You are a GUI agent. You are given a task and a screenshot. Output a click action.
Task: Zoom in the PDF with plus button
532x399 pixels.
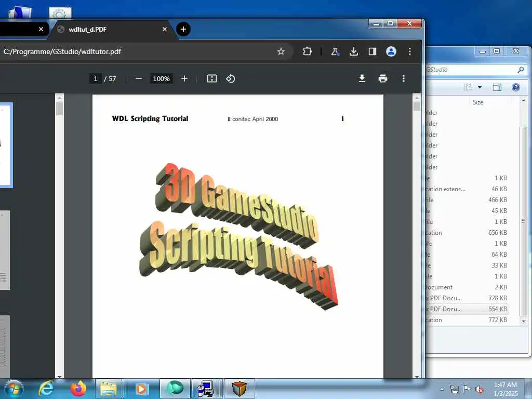pyautogui.click(x=184, y=79)
